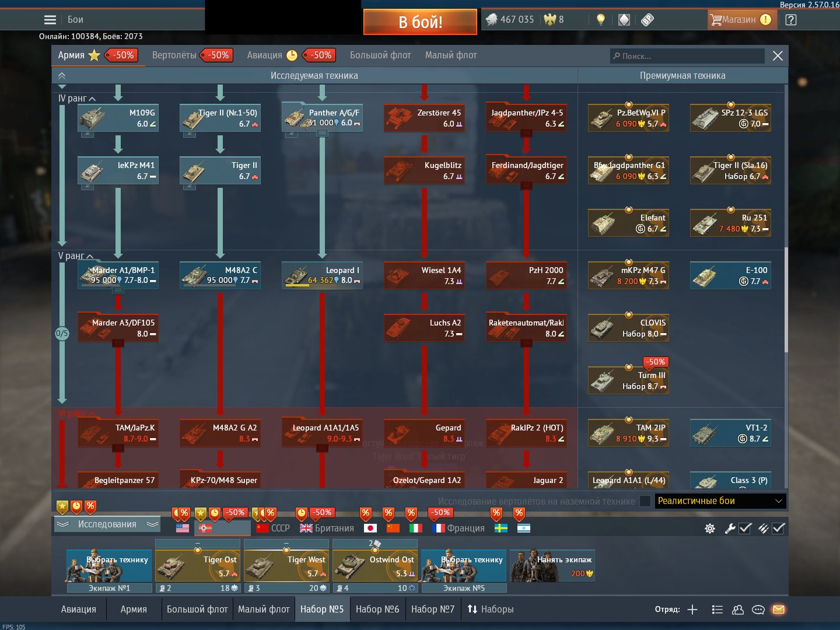This screenshot has width=840, height=630.
Task: Select the Turm III premium vehicle with -50%
Action: point(628,380)
